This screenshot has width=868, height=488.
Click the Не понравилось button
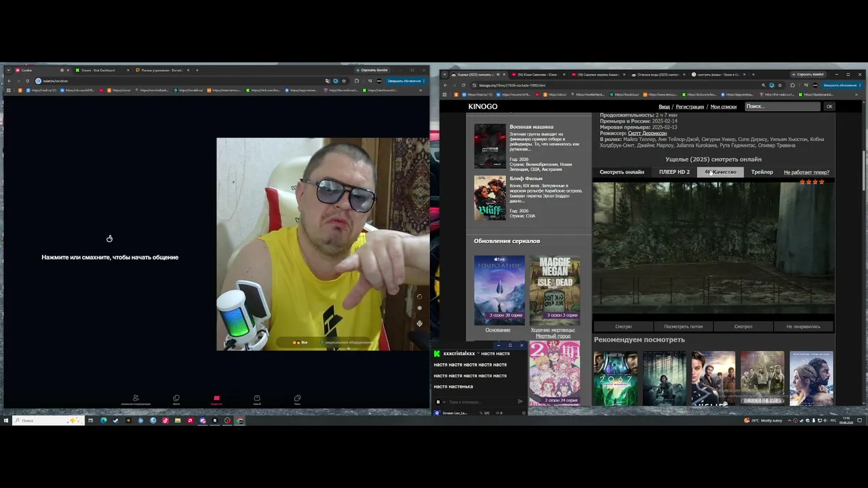click(x=804, y=327)
